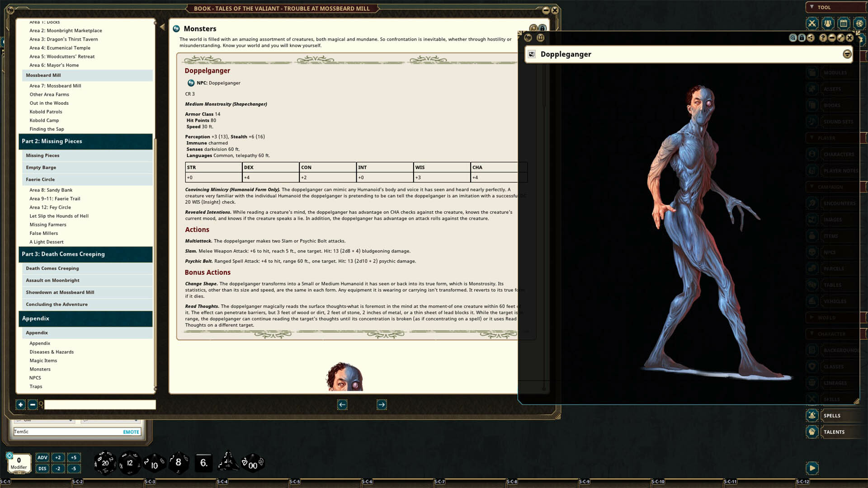This screenshot has height=488, width=868.
Task: Roll the d8 die at the bottom
Action: click(179, 462)
